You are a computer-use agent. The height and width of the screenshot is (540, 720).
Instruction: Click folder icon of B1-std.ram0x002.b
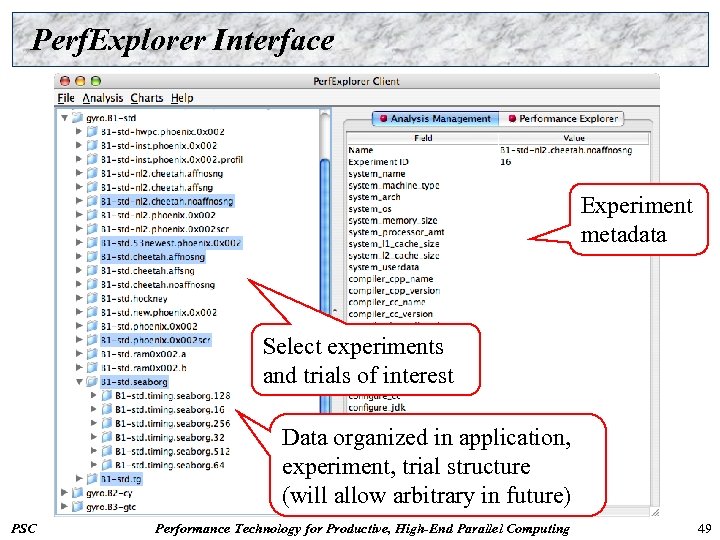[x=92, y=368]
